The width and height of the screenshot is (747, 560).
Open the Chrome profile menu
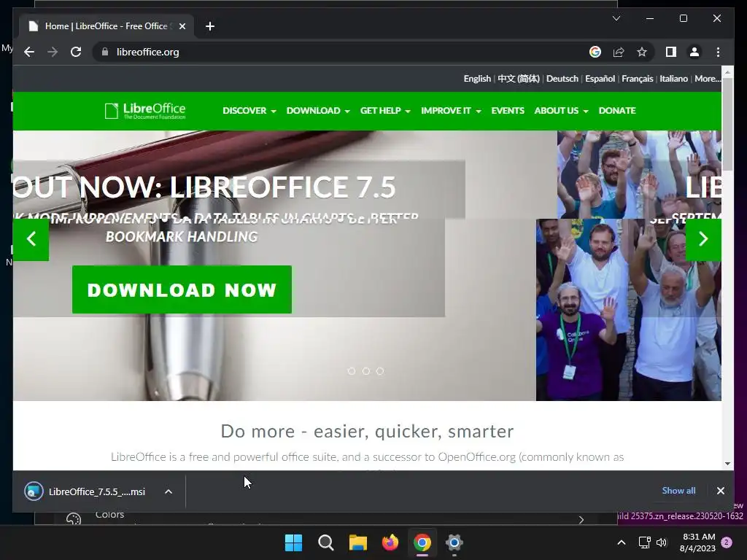point(694,52)
